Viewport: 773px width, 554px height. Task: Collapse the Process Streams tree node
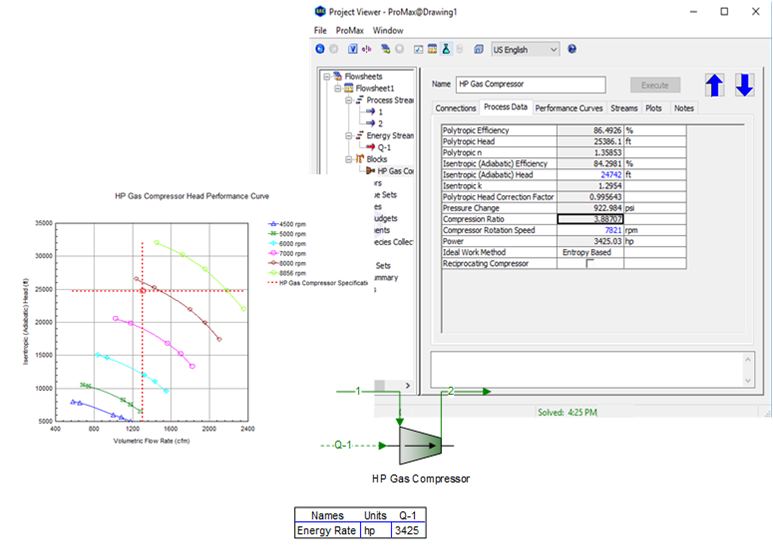349,100
